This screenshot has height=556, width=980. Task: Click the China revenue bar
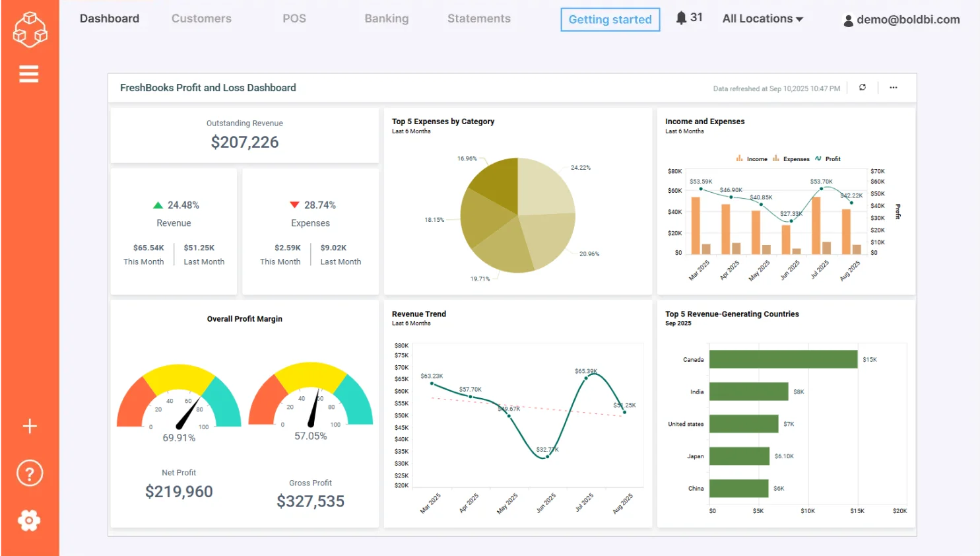pos(739,489)
